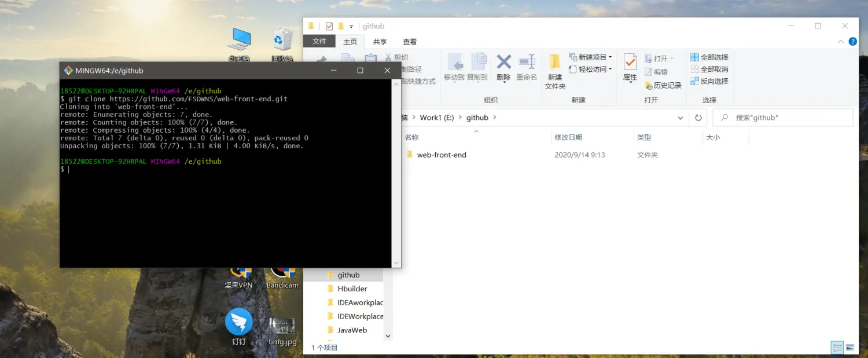Screen dimensions: 868x358
Task: Click the Move to (移动到) icon
Action: [x=454, y=67]
